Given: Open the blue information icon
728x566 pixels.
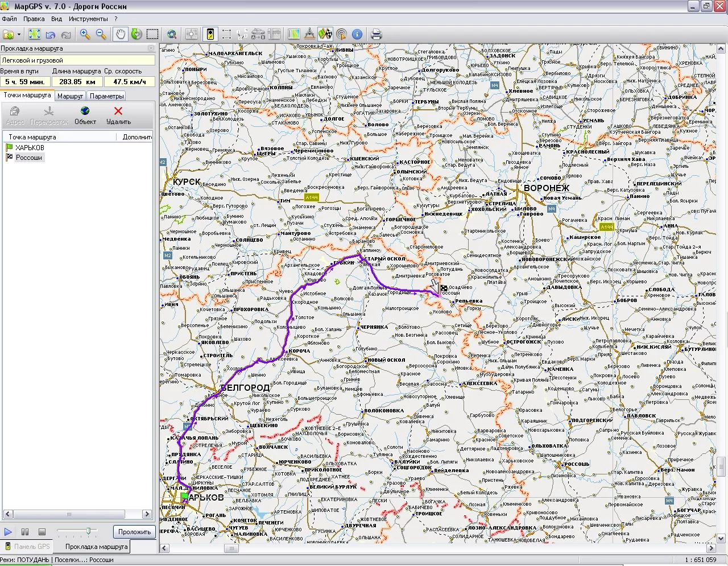Looking at the screenshot, I should [357, 34].
